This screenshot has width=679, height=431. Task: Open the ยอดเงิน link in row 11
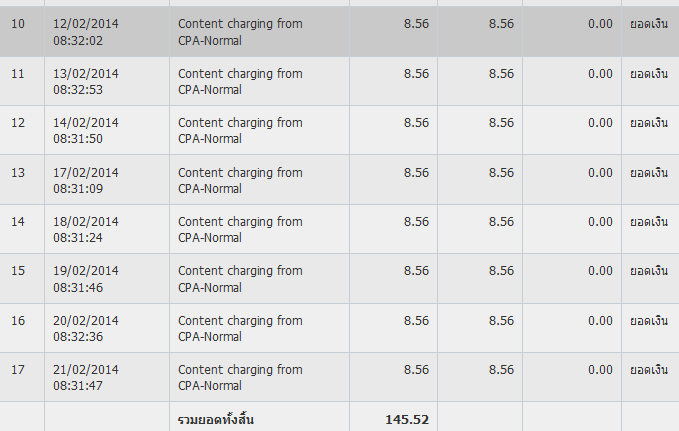click(649, 74)
